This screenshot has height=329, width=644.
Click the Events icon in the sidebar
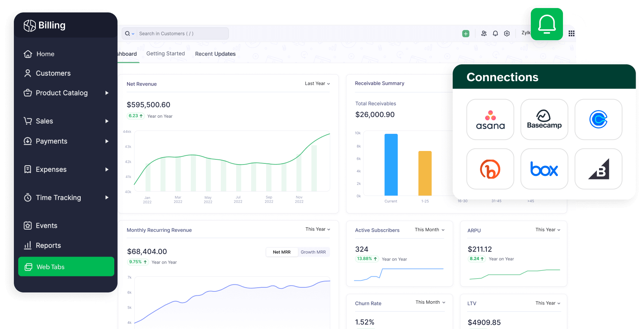28,226
